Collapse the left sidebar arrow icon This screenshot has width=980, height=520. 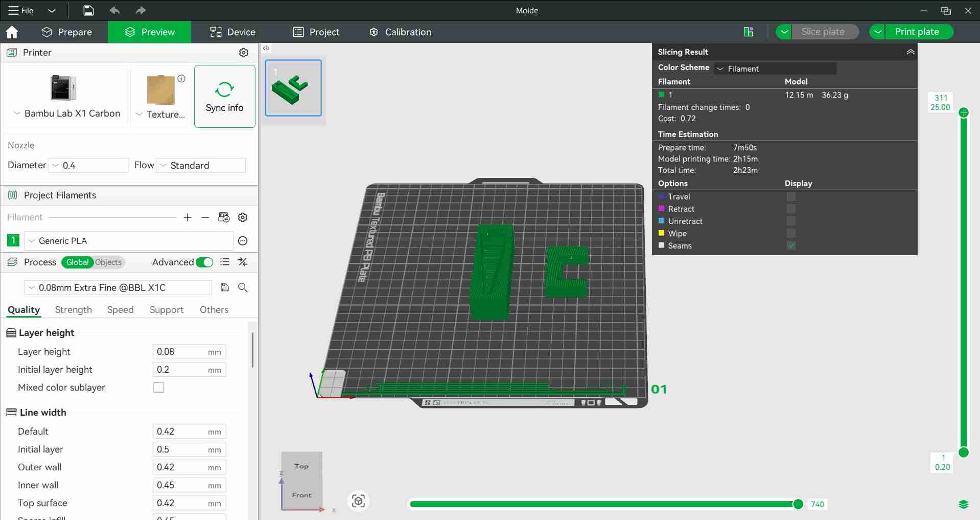[266, 48]
